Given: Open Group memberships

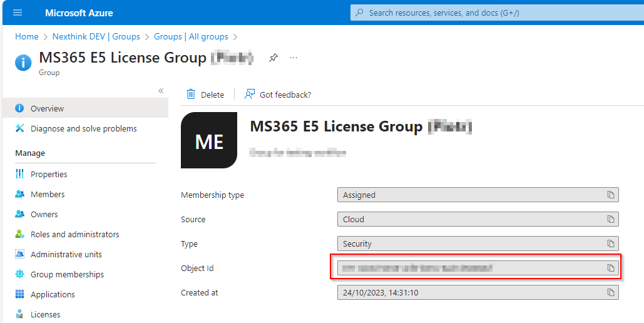Looking at the screenshot, I should [68, 275].
